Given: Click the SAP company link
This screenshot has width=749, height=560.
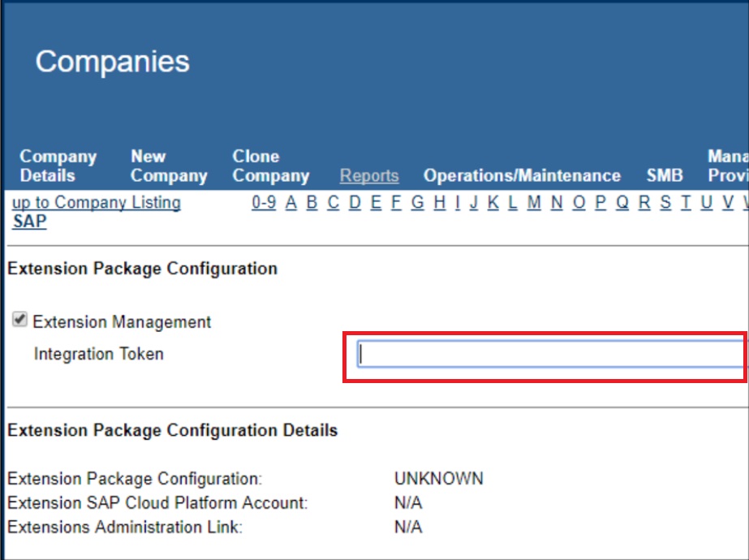Looking at the screenshot, I should tap(29, 222).
